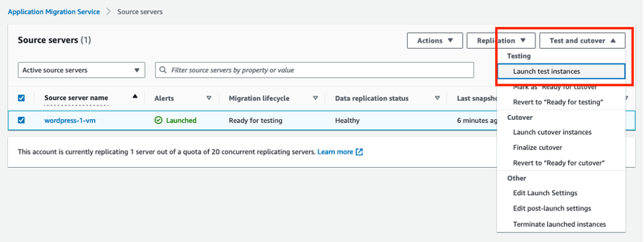The height and width of the screenshot is (242, 644).
Task: Click the Data replication status sort arrow
Action: pyautogui.click(x=437, y=98)
